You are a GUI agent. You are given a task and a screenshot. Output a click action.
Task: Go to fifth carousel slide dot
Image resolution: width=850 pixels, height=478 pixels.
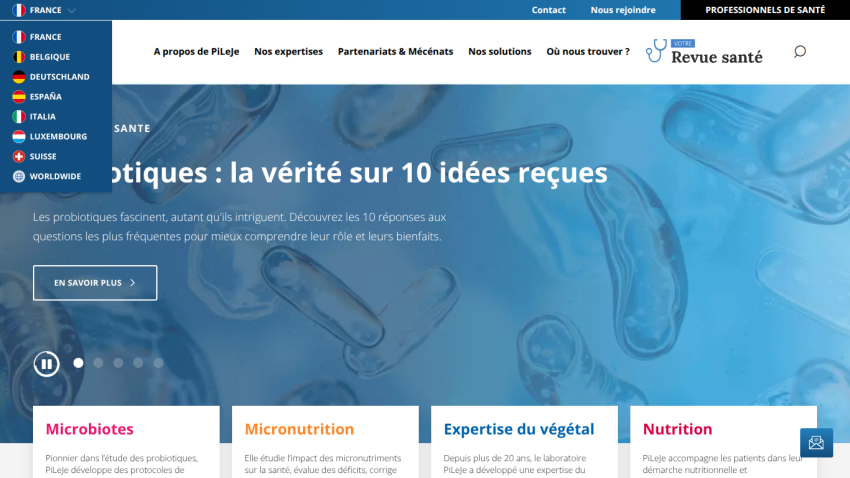tap(158, 363)
